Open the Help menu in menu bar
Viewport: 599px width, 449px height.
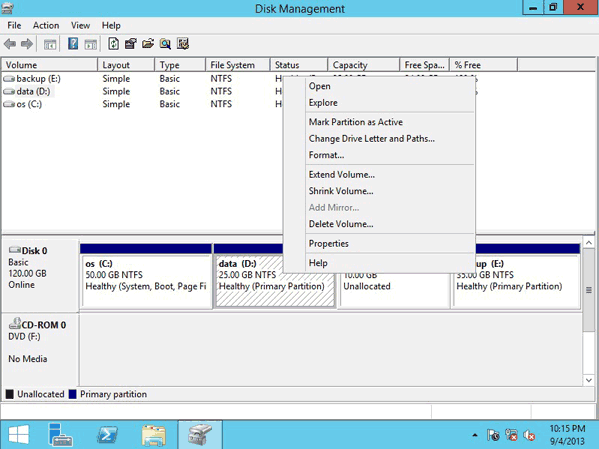coord(111,26)
